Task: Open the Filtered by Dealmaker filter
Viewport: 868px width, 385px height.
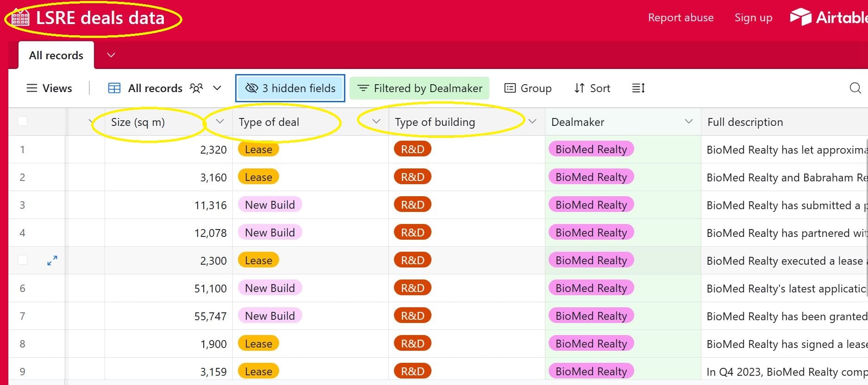Action: [x=419, y=88]
